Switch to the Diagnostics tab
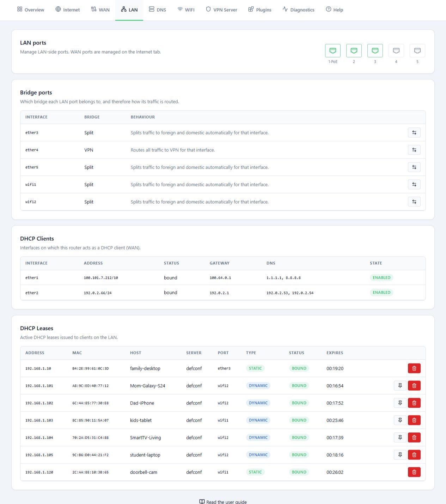This screenshot has height=504, width=446. pos(298,10)
